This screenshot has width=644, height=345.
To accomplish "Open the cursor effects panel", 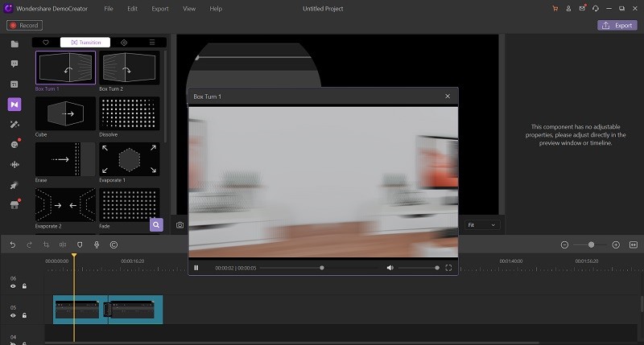I will tap(14, 186).
